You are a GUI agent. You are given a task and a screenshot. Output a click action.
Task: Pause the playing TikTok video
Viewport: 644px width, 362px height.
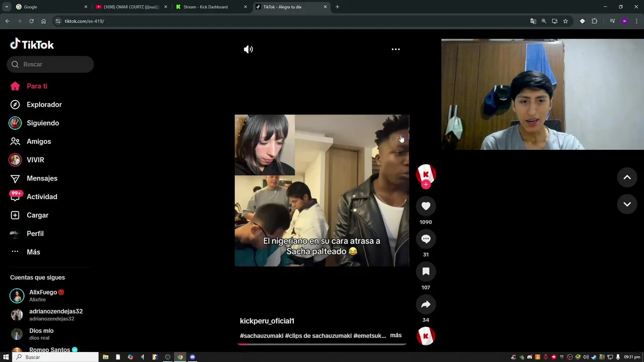[321, 191]
